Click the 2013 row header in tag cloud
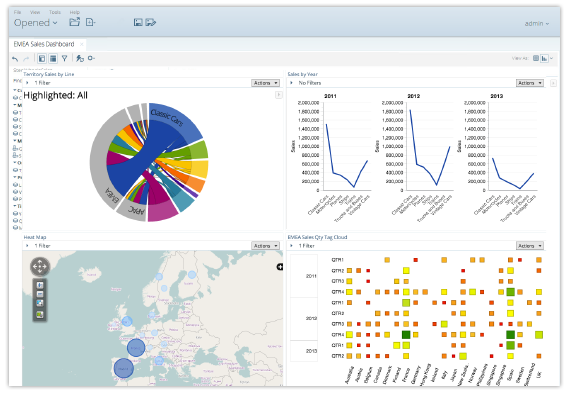The image size is (570, 393). click(304, 351)
